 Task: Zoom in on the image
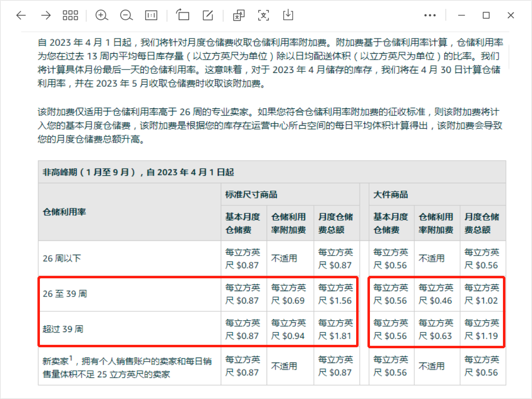(102, 15)
